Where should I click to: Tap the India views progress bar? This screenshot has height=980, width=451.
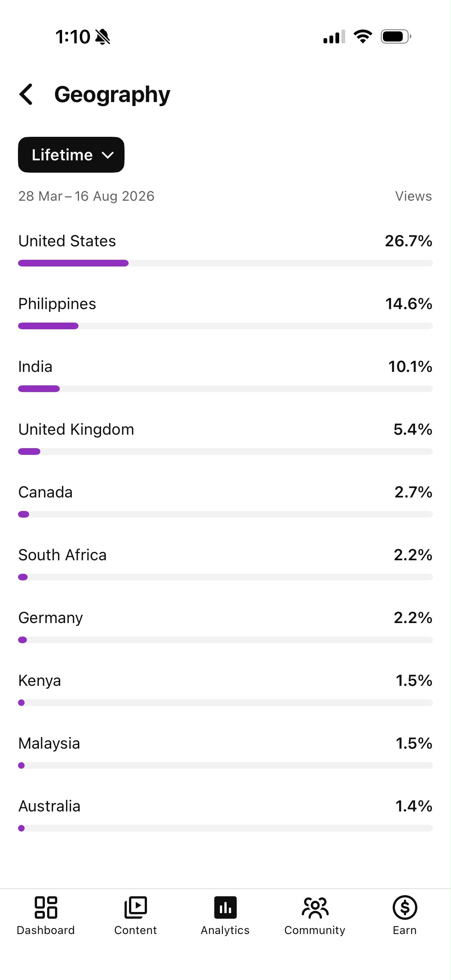(x=225, y=389)
